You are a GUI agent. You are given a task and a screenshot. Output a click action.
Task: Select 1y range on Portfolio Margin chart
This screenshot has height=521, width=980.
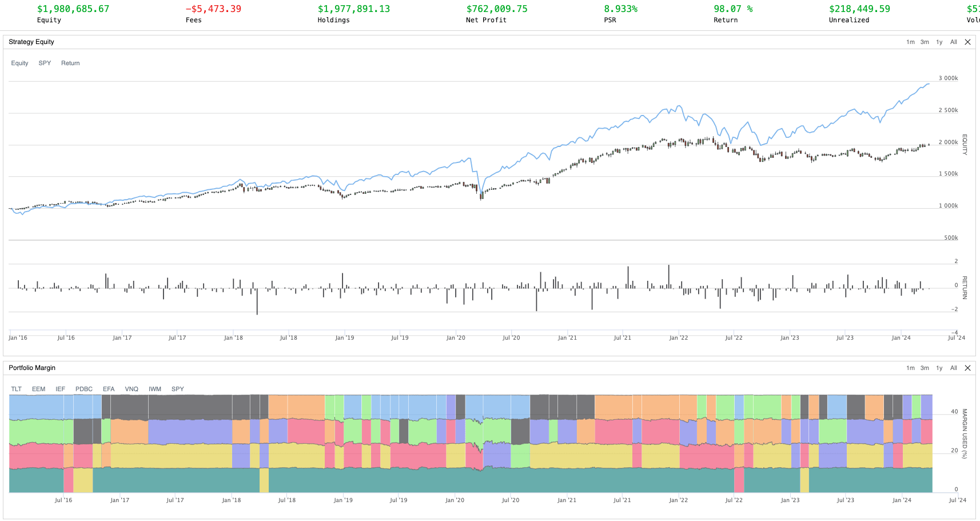[x=939, y=368]
